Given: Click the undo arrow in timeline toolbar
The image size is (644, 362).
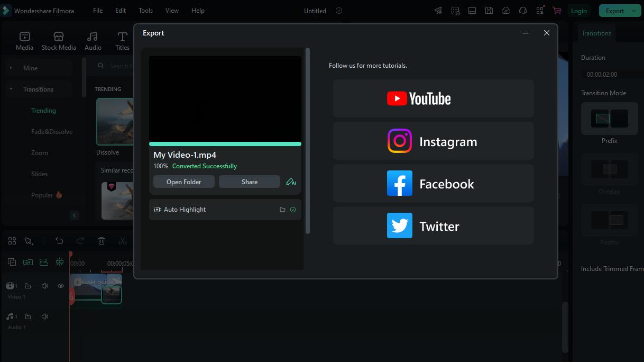Looking at the screenshot, I should click(x=59, y=241).
